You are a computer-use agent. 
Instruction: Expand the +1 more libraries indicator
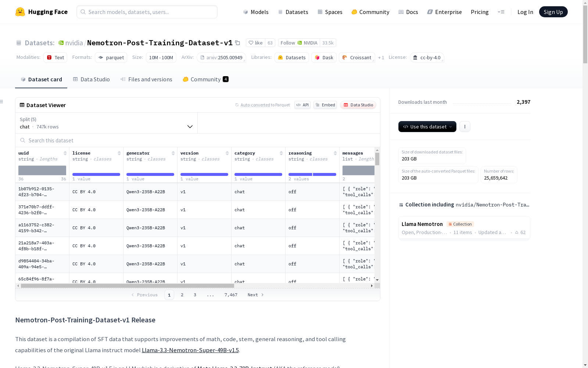click(x=381, y=57)
